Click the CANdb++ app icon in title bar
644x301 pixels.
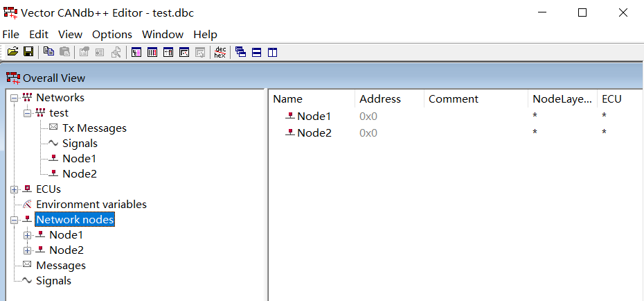point(10,12)
